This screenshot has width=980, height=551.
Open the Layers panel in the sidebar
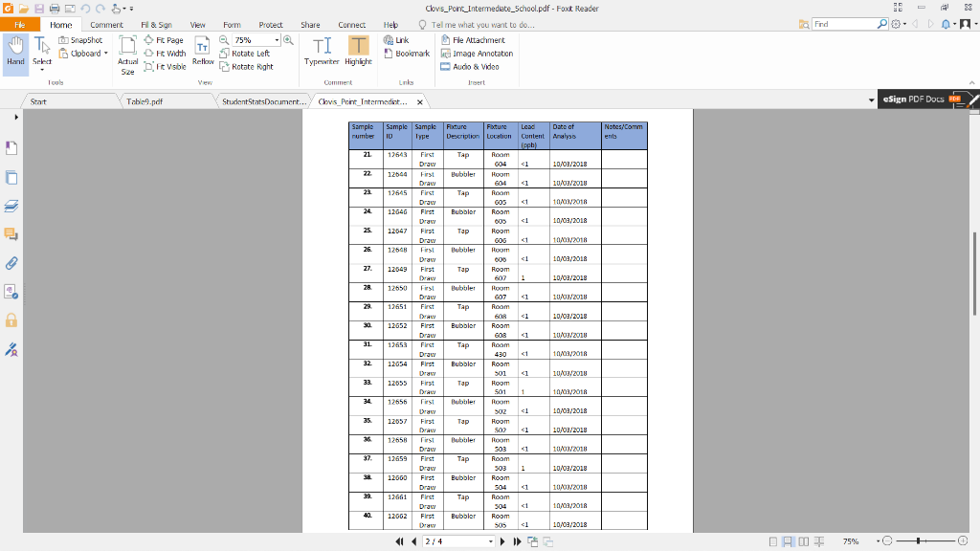pos(12,208)
